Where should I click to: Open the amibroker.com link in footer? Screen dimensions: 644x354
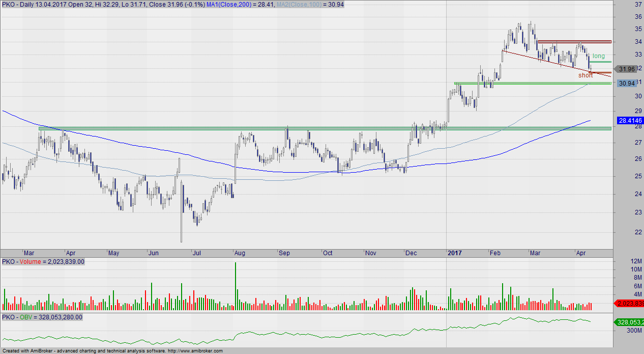coord(195,351)
